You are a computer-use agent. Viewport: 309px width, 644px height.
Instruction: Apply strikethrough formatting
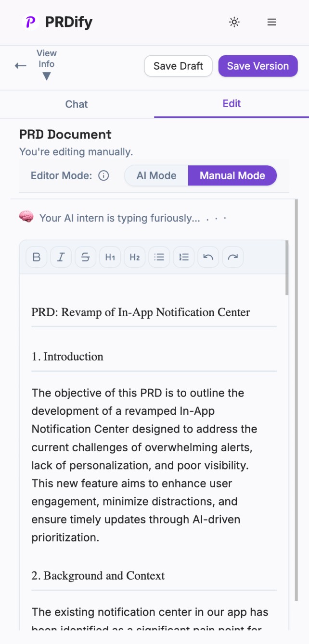[85, 257]
